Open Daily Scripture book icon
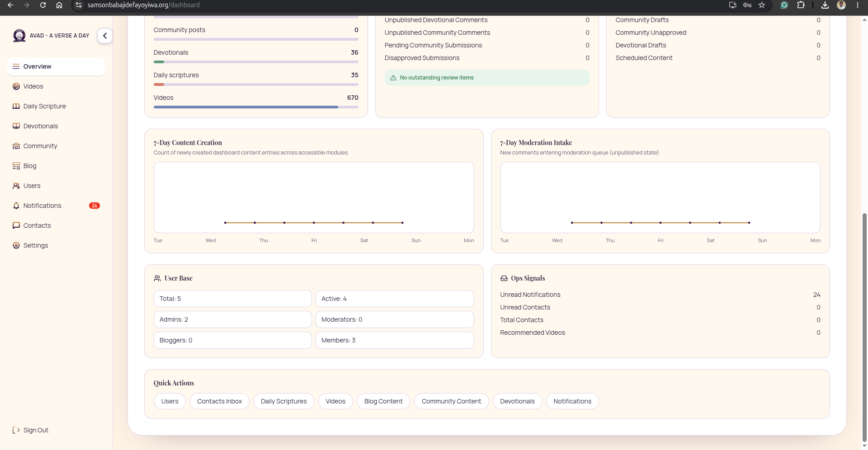The image size is (868, 450). click(16, 106)
